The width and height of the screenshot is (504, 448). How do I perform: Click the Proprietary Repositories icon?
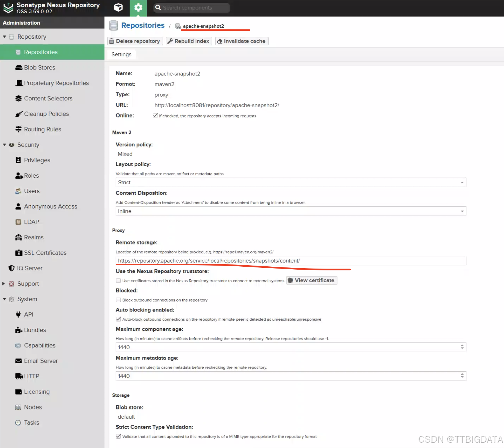click(x=19, y=83)
